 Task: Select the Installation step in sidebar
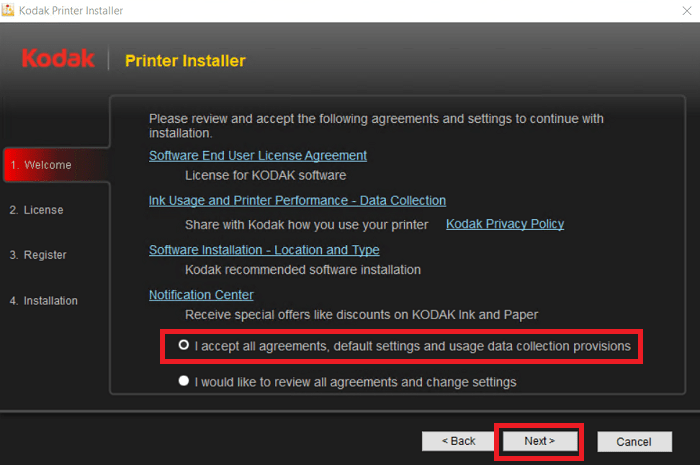(44, 301)
